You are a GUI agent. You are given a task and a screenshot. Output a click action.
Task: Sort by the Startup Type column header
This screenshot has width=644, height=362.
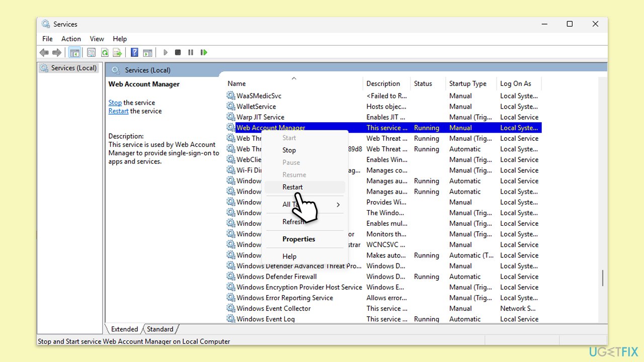tap(471, 83)
